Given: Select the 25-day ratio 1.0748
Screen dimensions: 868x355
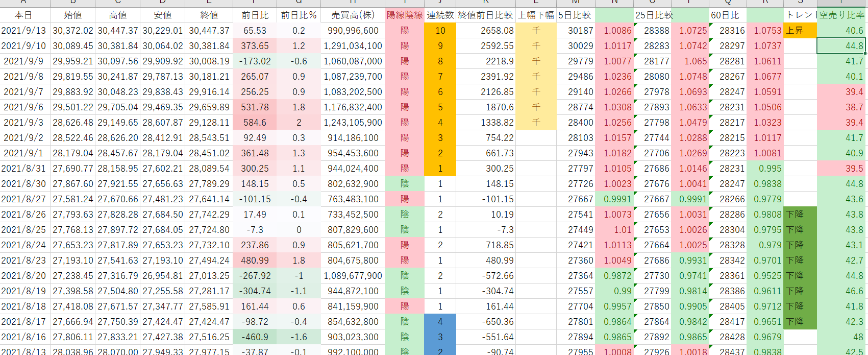Looking at the screenshot, I should (x=690, y=77).
